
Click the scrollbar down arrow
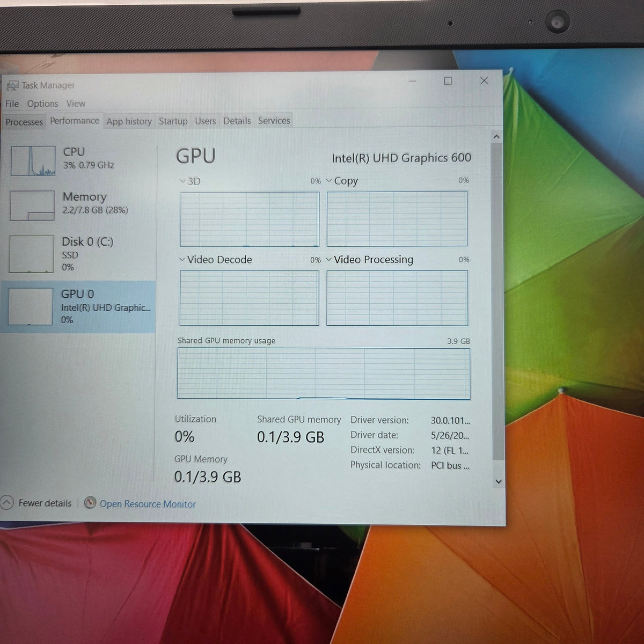498,481
